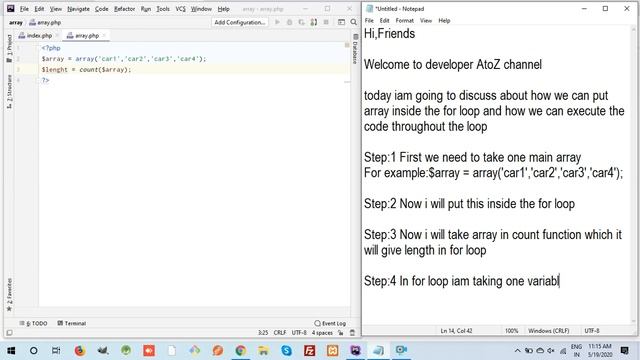Open Notepad Format menu
Screen dimensions: 640x360
click(404, 20)
